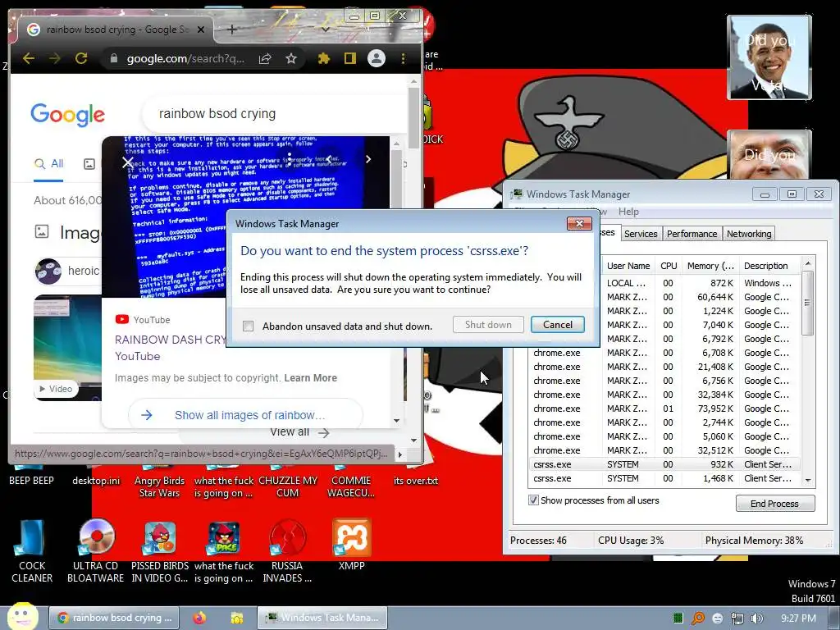This screenshot has height=630, width=840.
Task: Select the csrss.exe row using 932 K
Action: (x=664, y=464)
